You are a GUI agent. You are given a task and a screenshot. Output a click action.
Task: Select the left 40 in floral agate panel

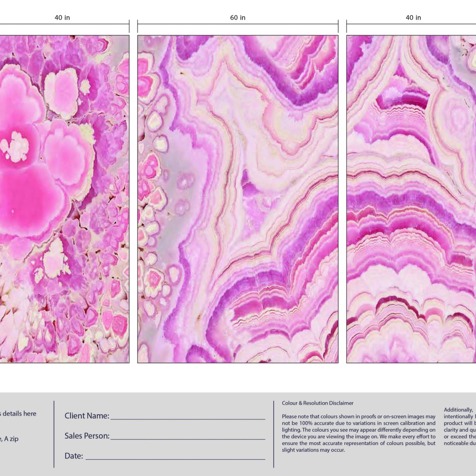tap(64, 199)
